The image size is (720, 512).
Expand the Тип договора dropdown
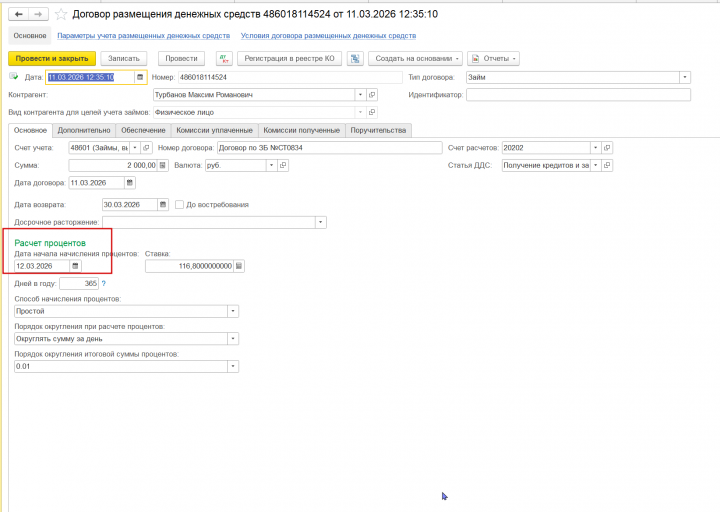point(685,77)
